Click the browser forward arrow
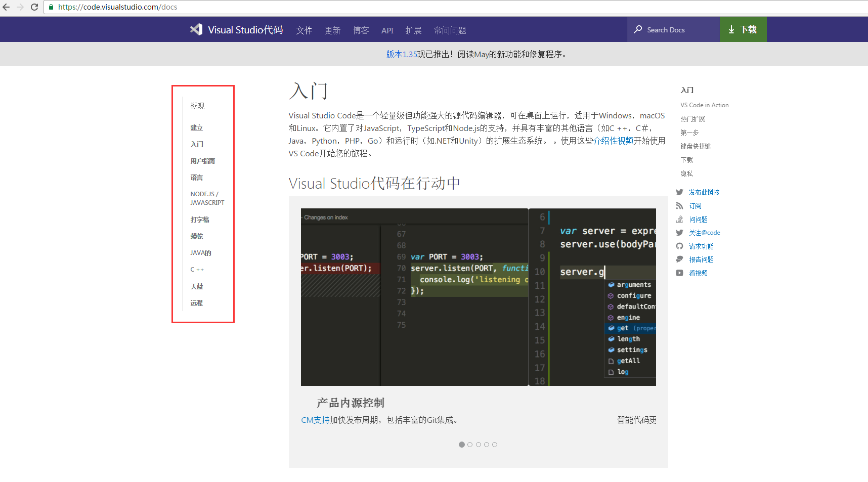Viewport: 868px width, 482px height. point(20,7)
